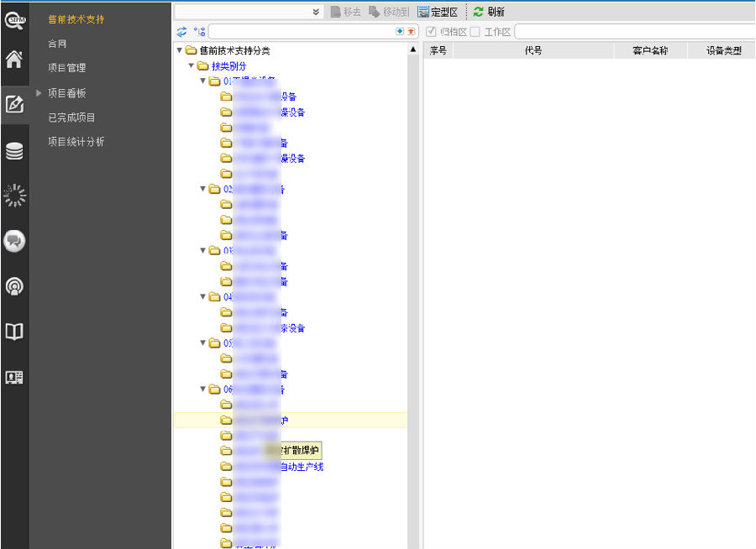
Task: Click the edit pencil icon in sidebar
Action: pyautogui.click(x=14, y=105)
